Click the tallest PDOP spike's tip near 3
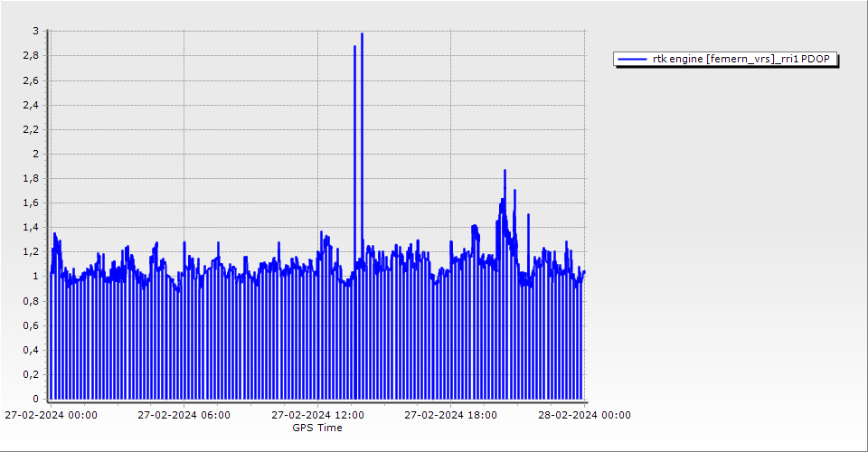 click(x=362, y=34)
